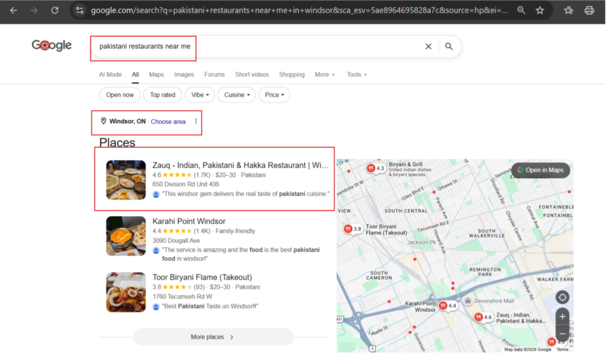606x364 pixels.
Task: Zoom out on the map with minus button
Action: 562,333
